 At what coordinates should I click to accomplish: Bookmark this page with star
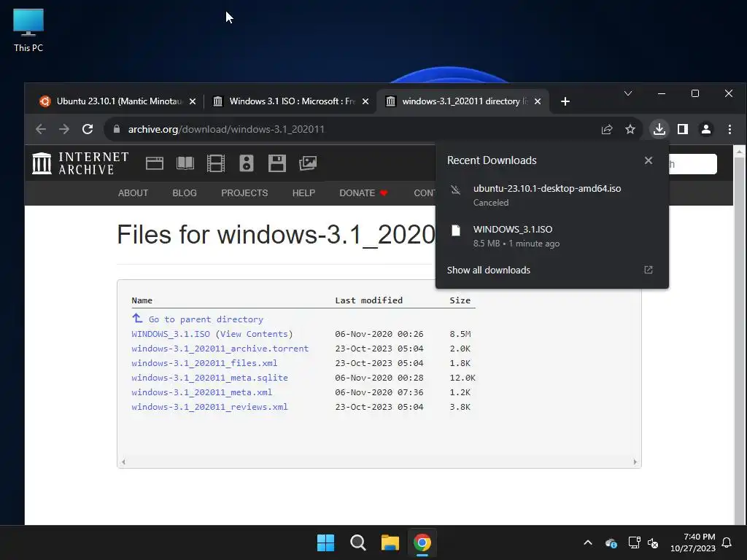click(630, 129)
